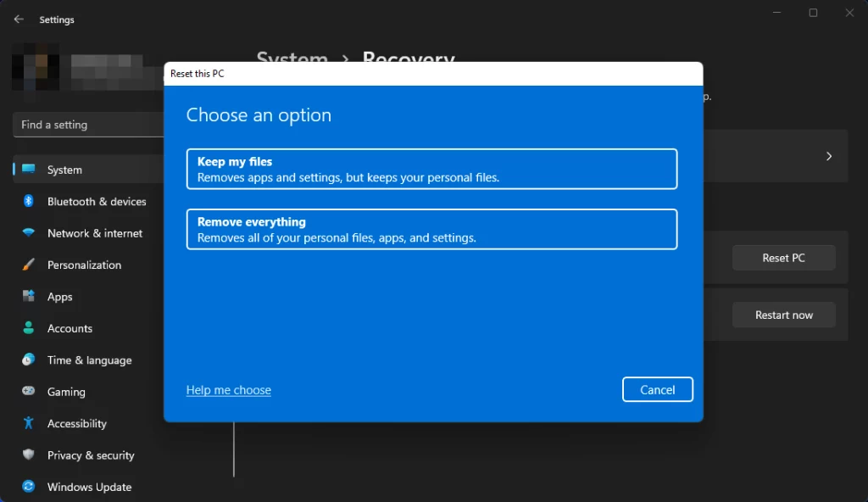Click System in the breadcrumb navigation
Viewport: 868px width, 502px height.
(x=292, y=59)
